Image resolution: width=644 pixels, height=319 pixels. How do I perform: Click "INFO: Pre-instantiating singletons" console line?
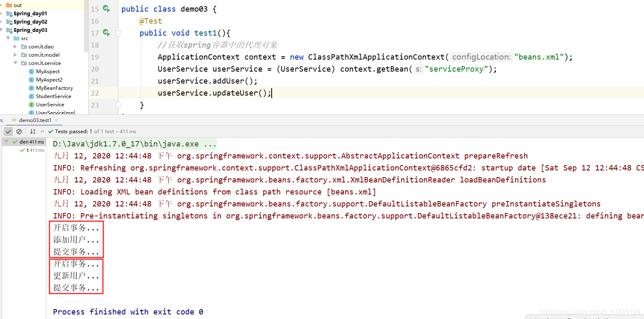coord(348,216)
